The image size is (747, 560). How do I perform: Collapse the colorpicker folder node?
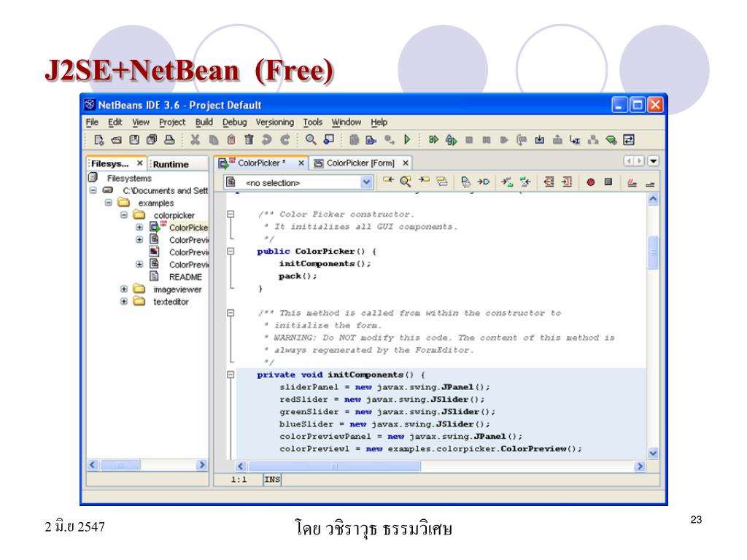tap(123, 215)
